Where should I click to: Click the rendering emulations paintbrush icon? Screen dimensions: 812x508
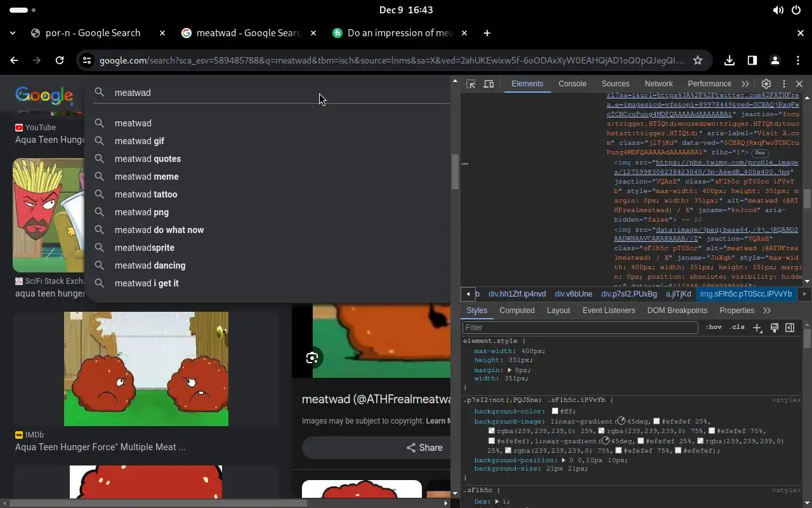pyautogui.click(x=774, y=328)
